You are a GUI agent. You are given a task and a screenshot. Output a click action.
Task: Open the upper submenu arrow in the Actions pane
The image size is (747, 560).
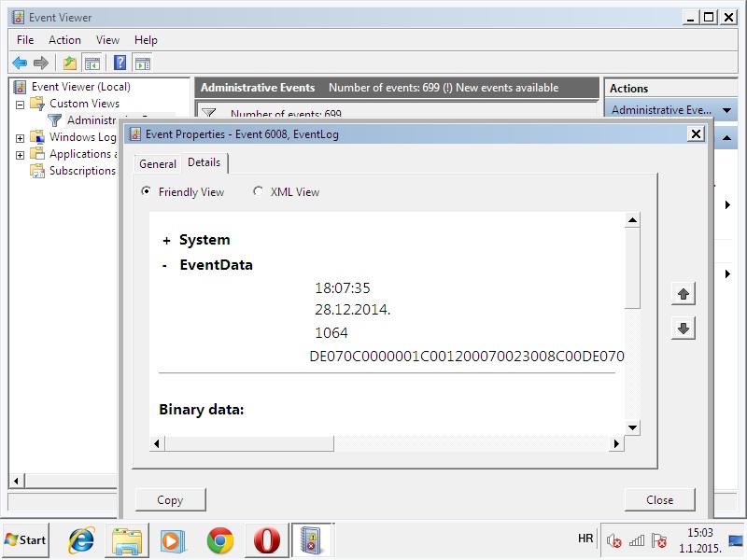727,204
